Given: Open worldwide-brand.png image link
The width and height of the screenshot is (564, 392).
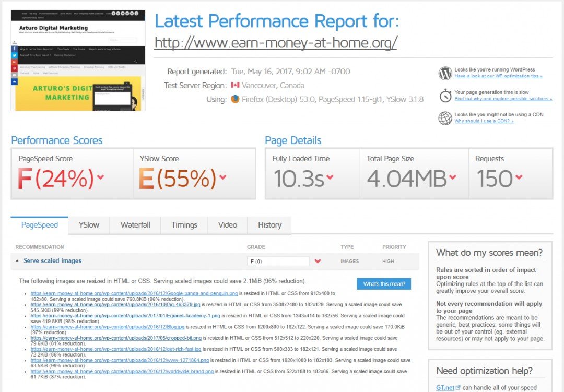Looking at the screenshot, I should point(122,372).
